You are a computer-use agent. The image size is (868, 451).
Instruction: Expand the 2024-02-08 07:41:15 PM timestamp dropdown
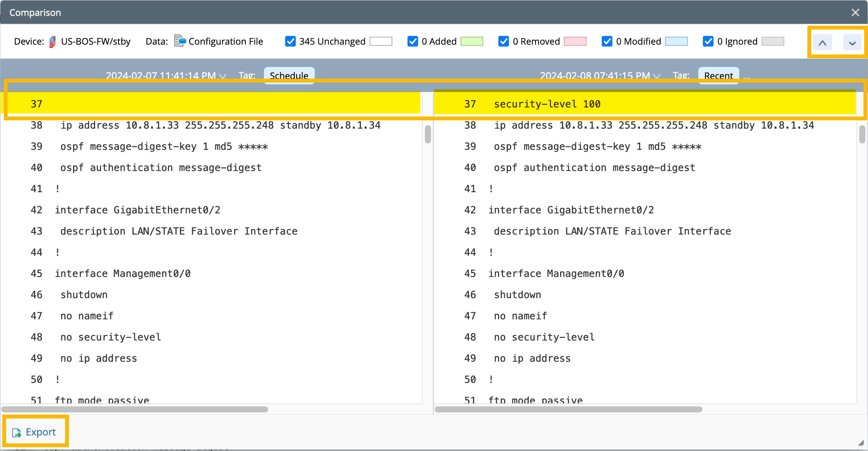(x=657, y=76)
